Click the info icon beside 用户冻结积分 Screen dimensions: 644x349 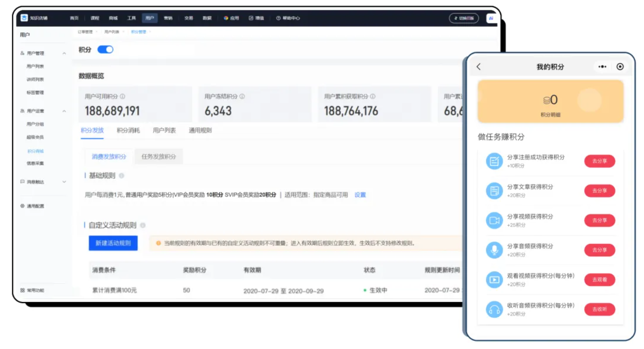click(x=242, y=97)
